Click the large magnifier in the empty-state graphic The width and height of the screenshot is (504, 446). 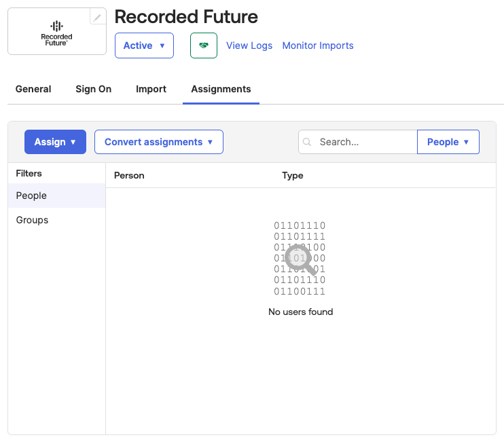[299, 259]
